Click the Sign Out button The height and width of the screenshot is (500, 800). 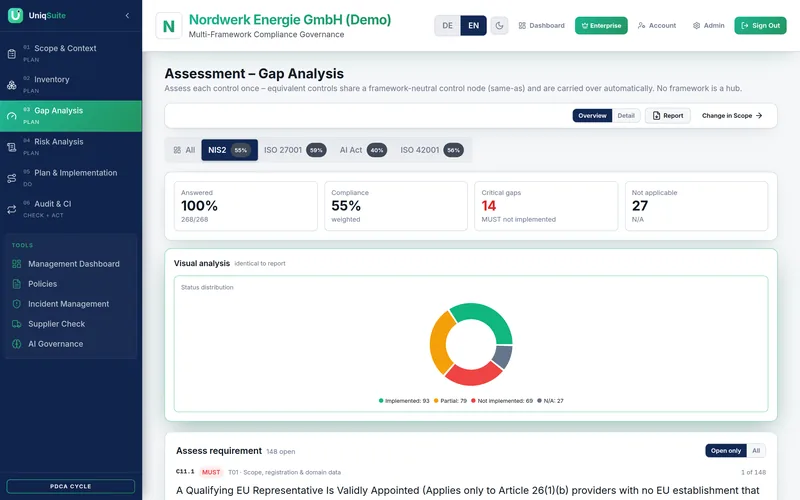(760, 26)
